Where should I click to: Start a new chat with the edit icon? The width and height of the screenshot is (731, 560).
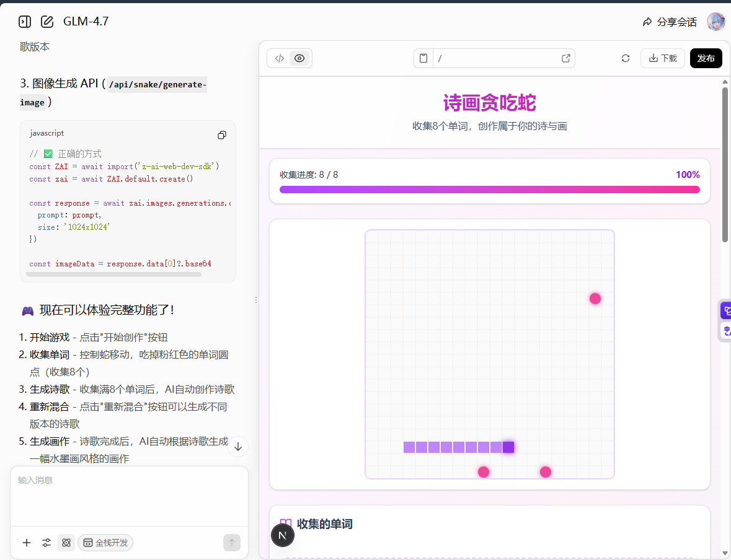pyautogui.click(x=47, y=22)
